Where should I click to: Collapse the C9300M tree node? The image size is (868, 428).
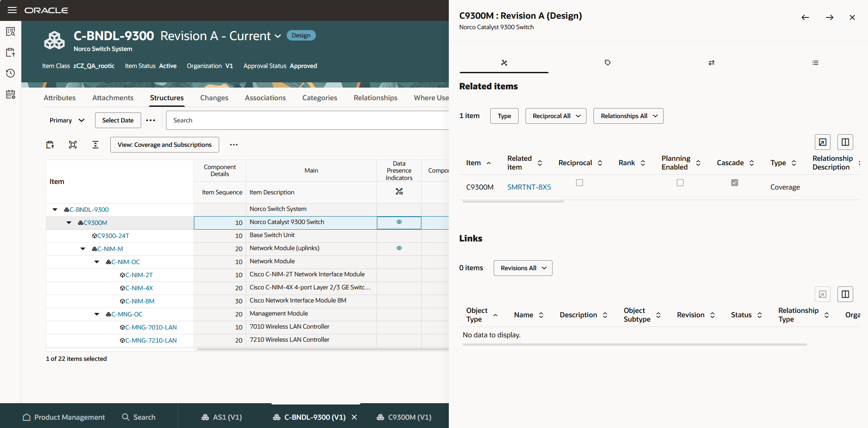(69, 223)
